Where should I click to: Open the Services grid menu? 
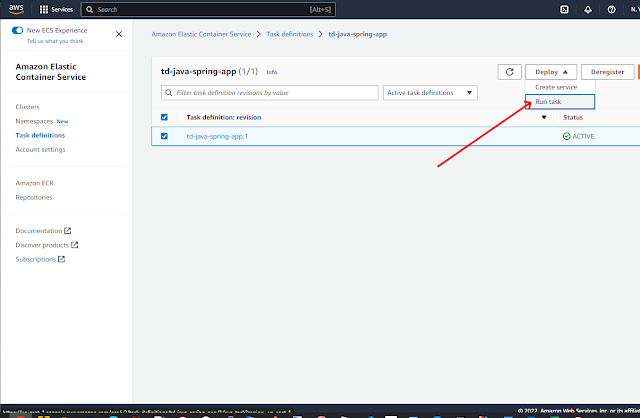coord(56,9)
